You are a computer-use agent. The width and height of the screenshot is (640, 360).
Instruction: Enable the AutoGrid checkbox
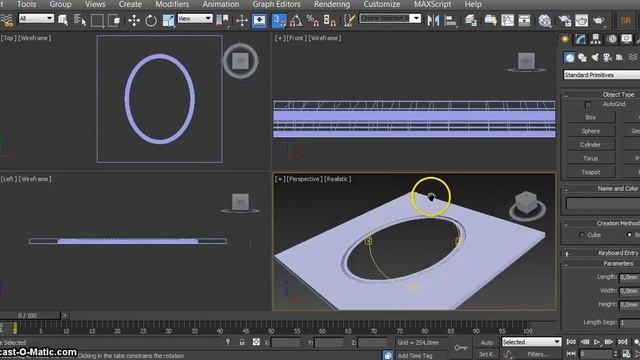tap(588, 104)
